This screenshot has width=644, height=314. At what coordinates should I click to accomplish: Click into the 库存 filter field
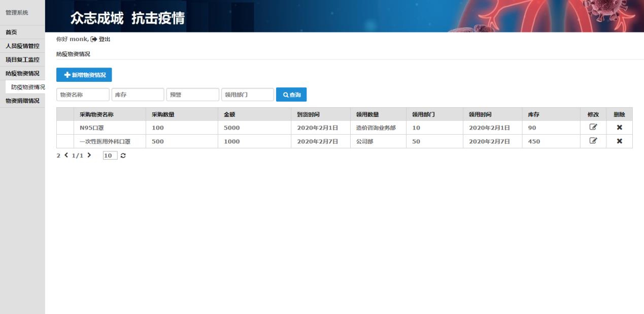pos(138,95)
